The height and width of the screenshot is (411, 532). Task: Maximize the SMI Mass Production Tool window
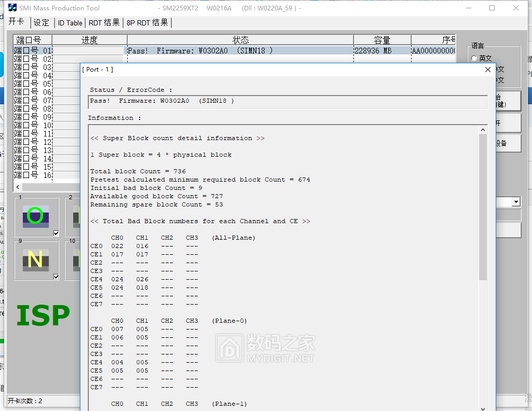tap(492, 8)
